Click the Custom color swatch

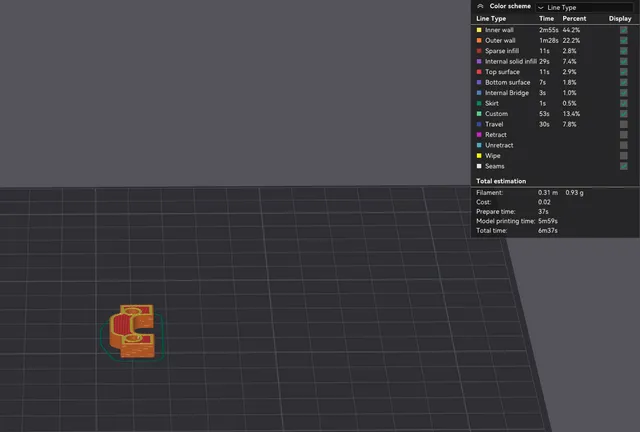click(479, 114)
